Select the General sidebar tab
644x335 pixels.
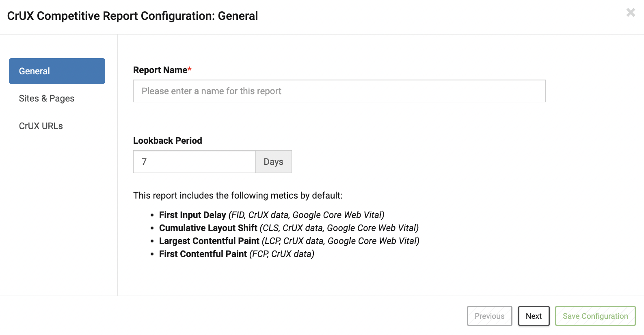tap(57, 71)
